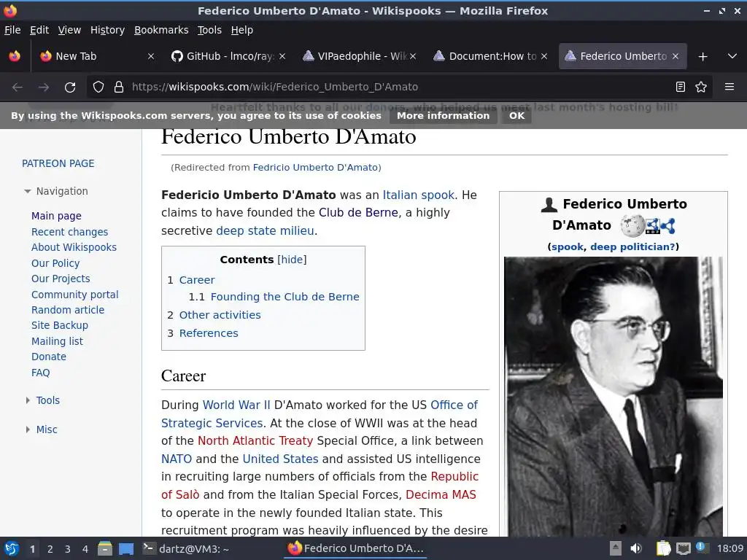The image size is (747, 560).
Task: Close the Document:How to tab
Action: click(x=543, y=56)
